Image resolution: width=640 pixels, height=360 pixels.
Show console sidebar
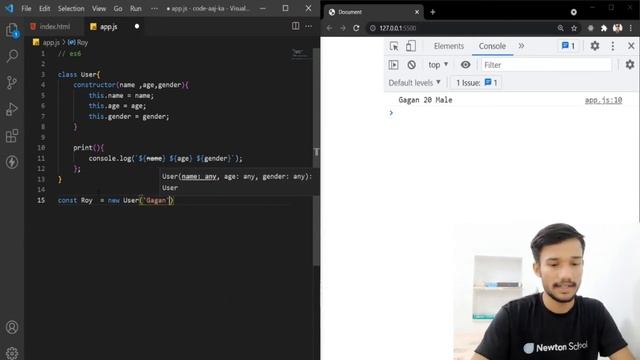pos(393,65)
